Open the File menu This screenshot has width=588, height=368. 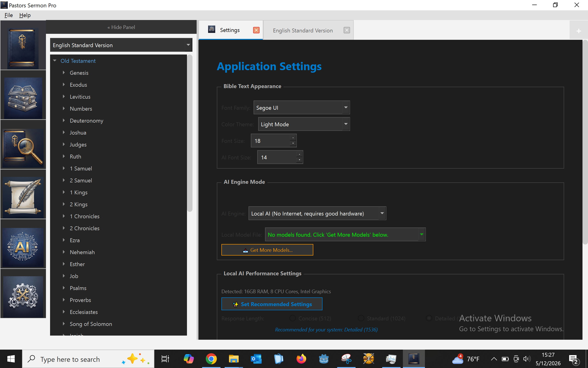click(8, 15)
